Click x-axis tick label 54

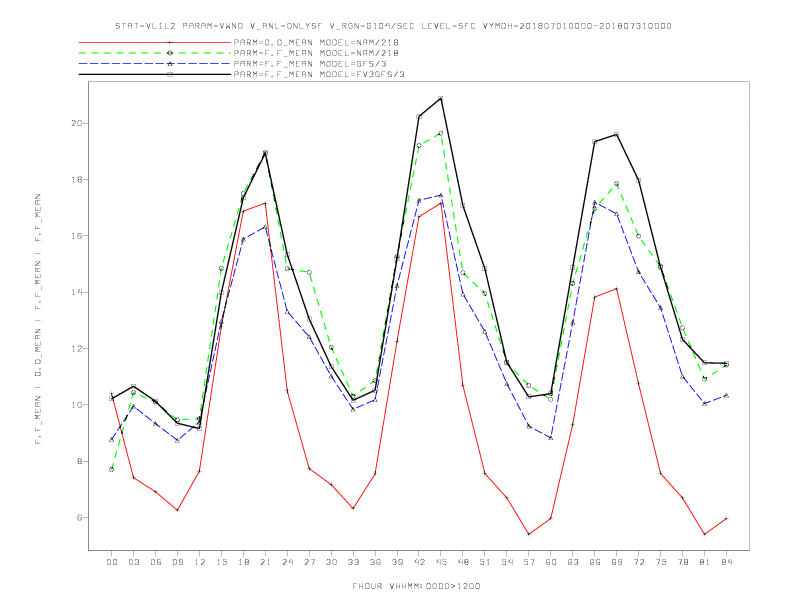point(507,562)
